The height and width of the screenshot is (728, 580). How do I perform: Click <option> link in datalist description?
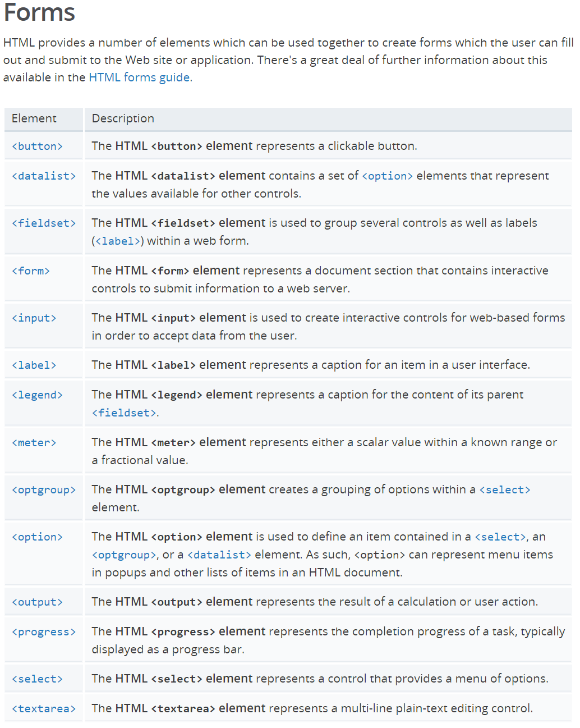coord(387,176)
